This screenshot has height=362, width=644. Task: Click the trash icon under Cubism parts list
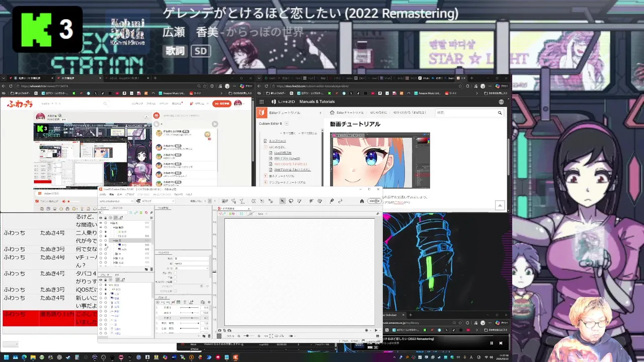(151, 269)
